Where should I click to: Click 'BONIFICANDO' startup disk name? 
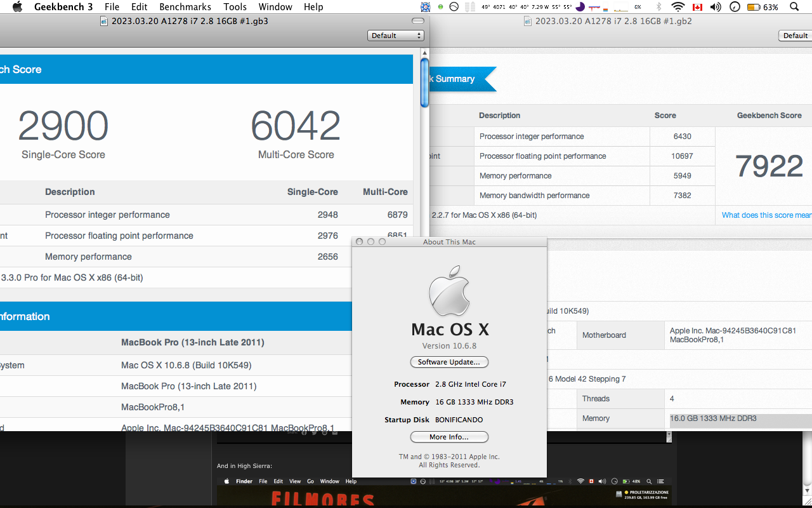click(459, 420)
